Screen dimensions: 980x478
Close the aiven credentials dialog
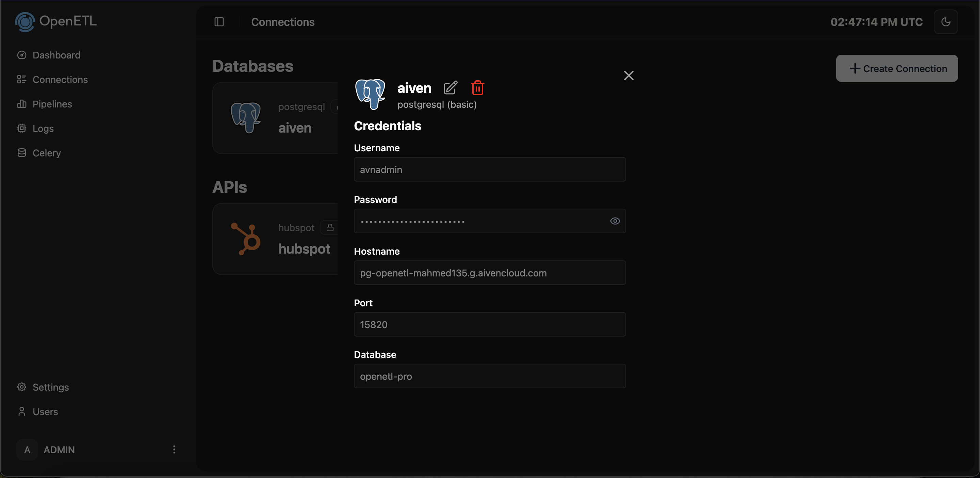(628, 75)
